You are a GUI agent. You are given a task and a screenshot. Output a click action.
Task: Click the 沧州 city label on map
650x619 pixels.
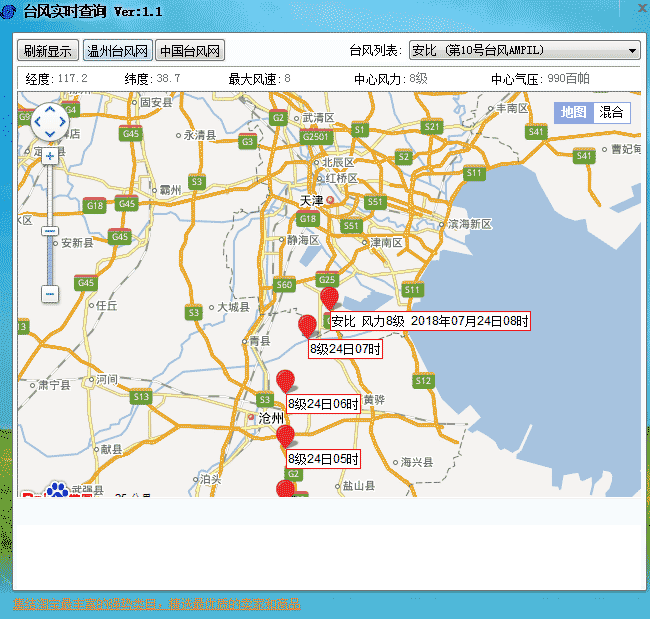(272, 418)
